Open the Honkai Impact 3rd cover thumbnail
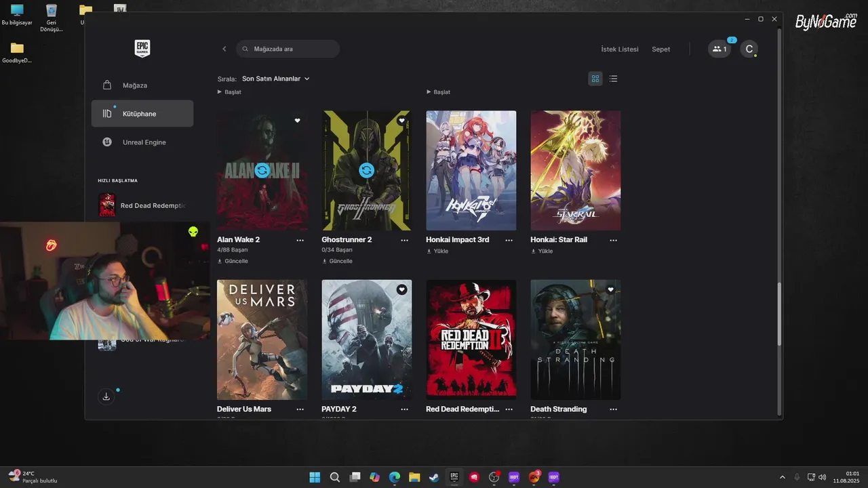The width and height of the screenshot is (868, 488). point(471,171)
